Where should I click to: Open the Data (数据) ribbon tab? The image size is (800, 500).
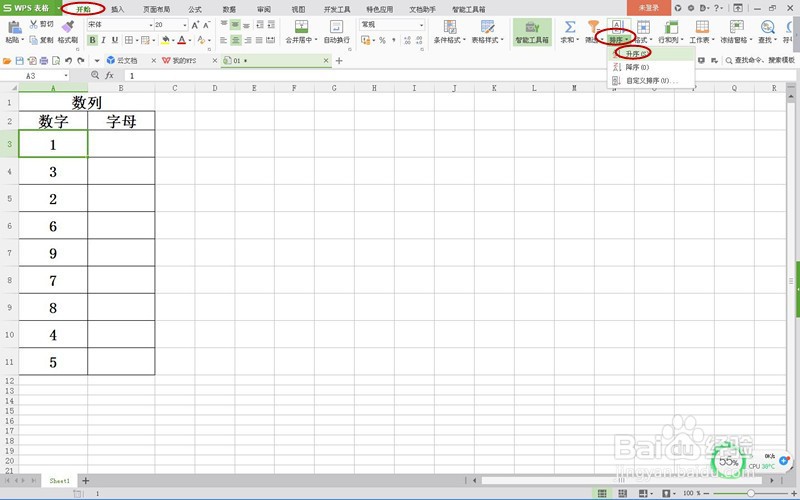[229, 9]
